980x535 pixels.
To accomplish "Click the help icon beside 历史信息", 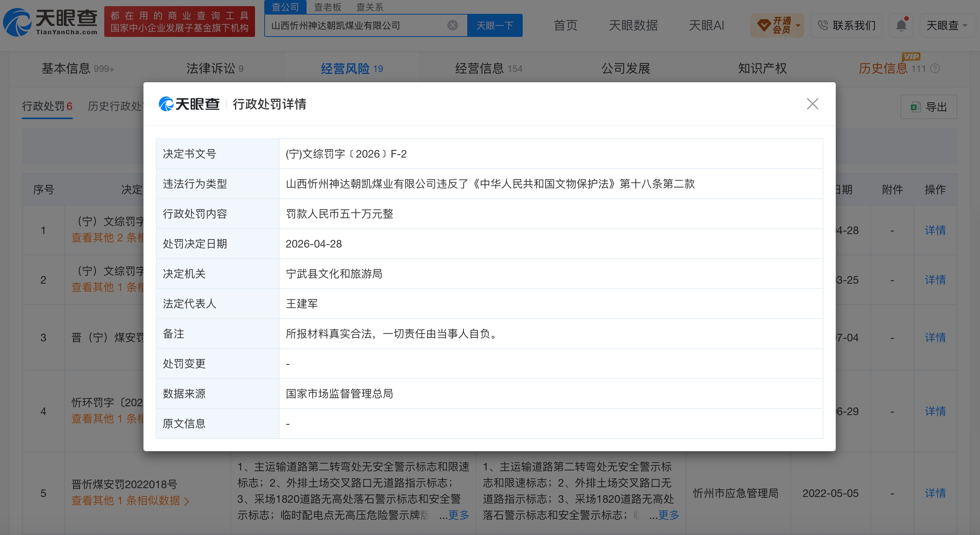I will click(935, 68).
